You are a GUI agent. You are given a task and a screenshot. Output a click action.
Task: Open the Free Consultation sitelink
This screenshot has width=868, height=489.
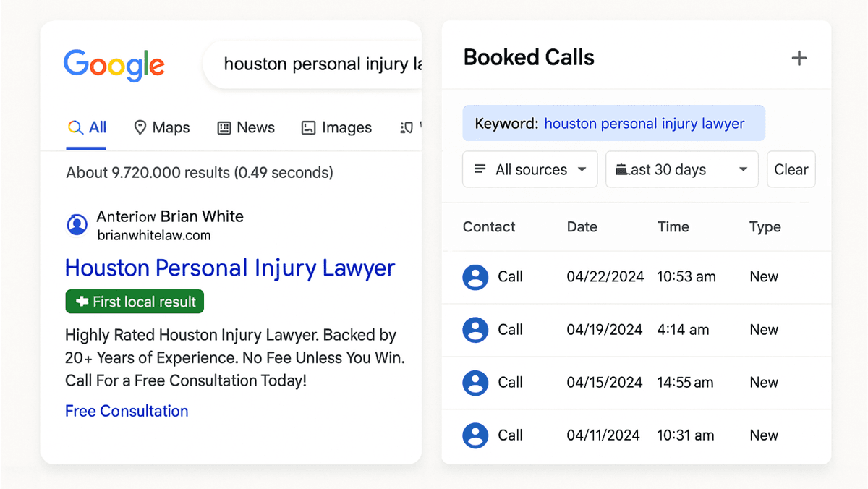(127, 411)
